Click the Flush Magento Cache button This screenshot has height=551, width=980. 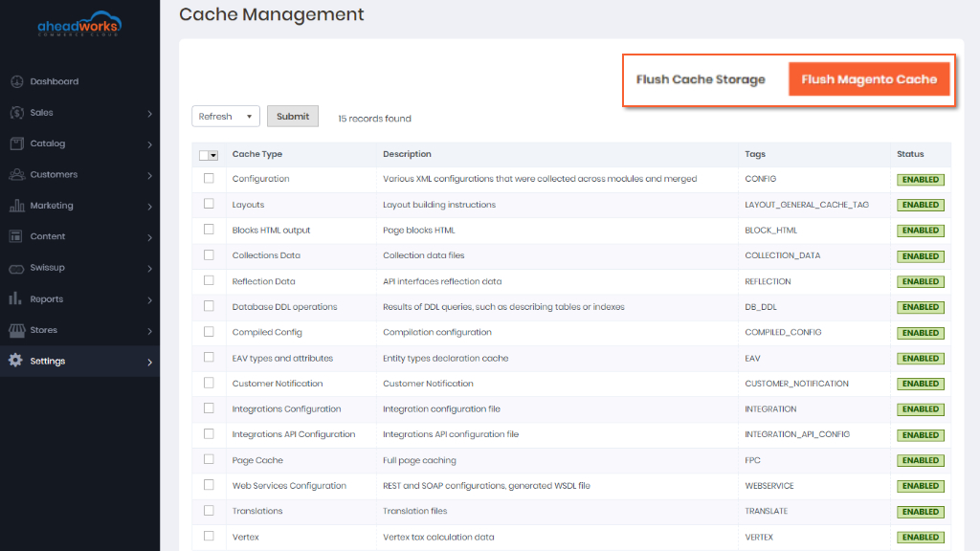point(869,79)
